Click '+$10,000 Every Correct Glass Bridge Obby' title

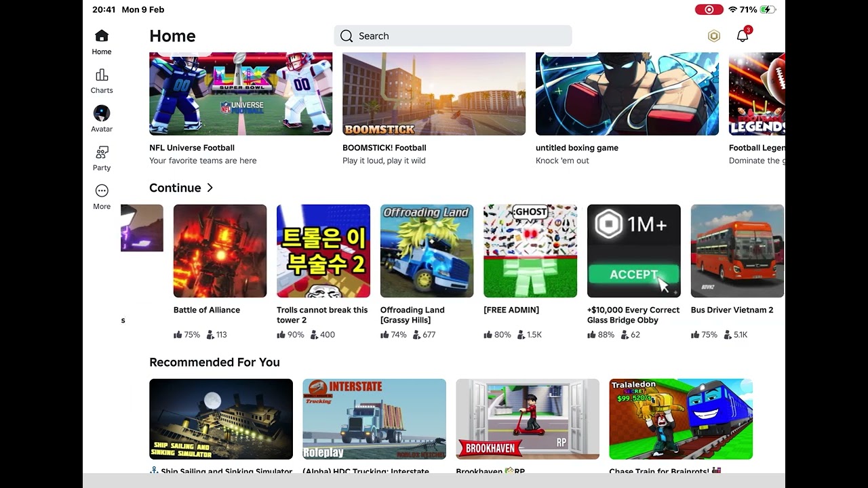click(x=633, y=315)
